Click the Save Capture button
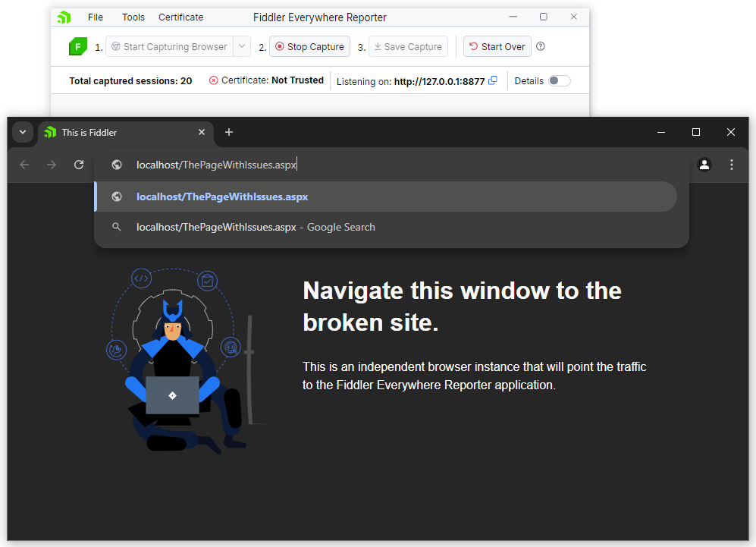Image resolution: width=756 pixels, height=547 pixels. point(409,46)
